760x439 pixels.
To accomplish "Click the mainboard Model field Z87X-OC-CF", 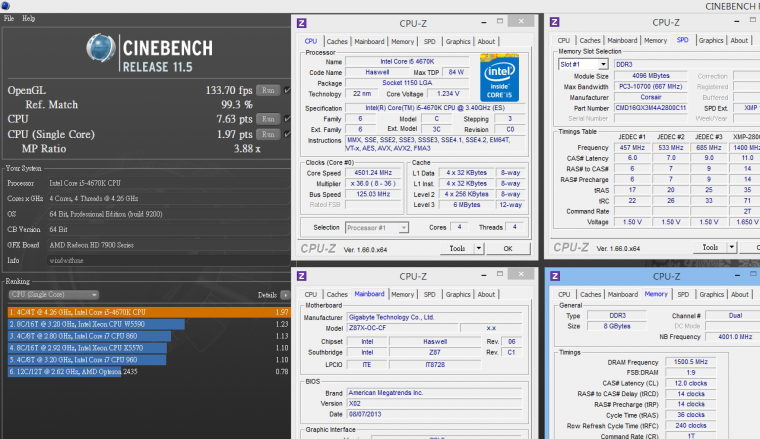I will (x=401, y=328).
